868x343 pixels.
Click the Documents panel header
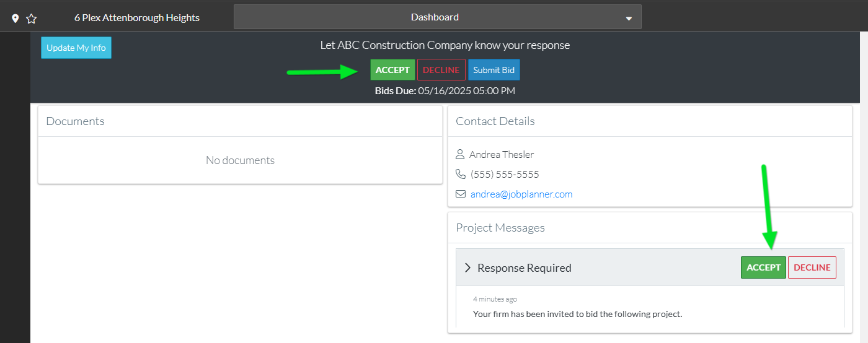click(x=76, y=121)
